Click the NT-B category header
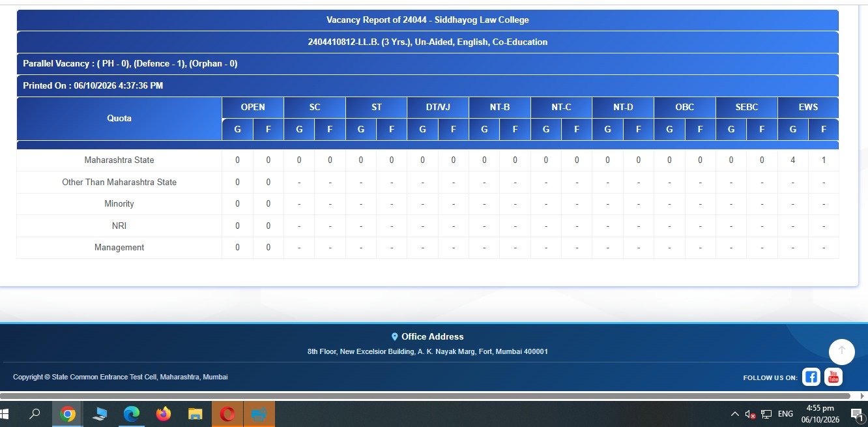 [500, 108]
